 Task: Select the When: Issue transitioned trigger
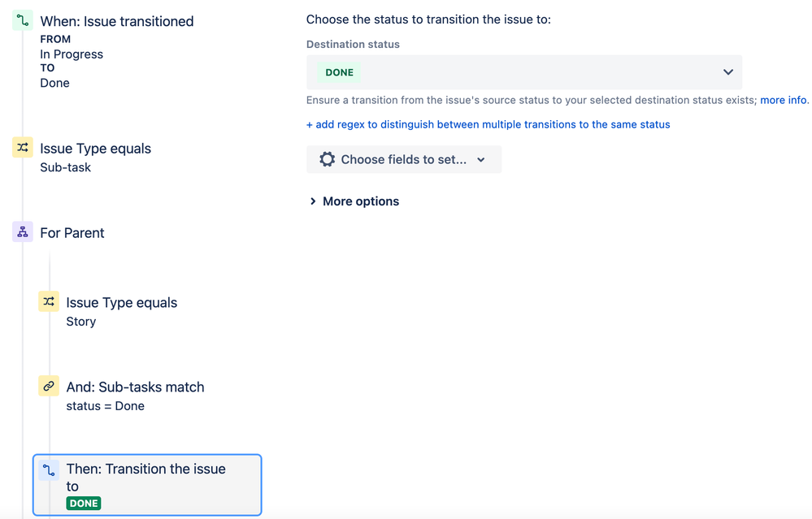[116, 22]
